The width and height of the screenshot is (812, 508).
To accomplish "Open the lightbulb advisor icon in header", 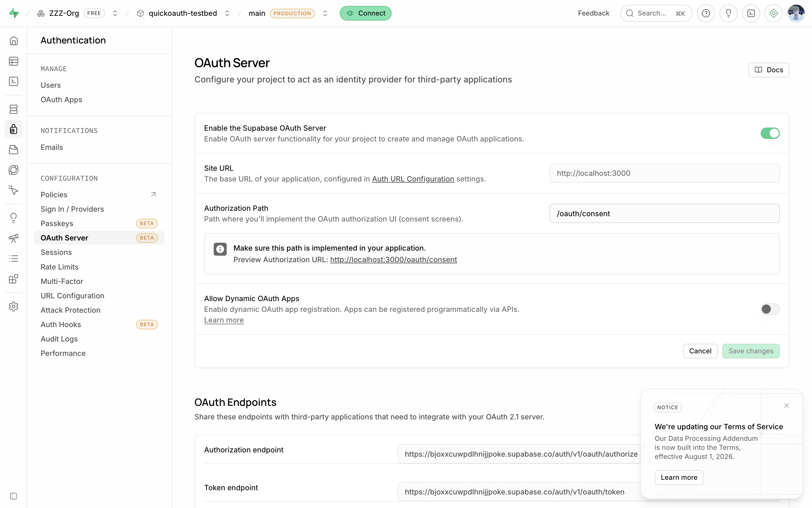I will (729, 13).
